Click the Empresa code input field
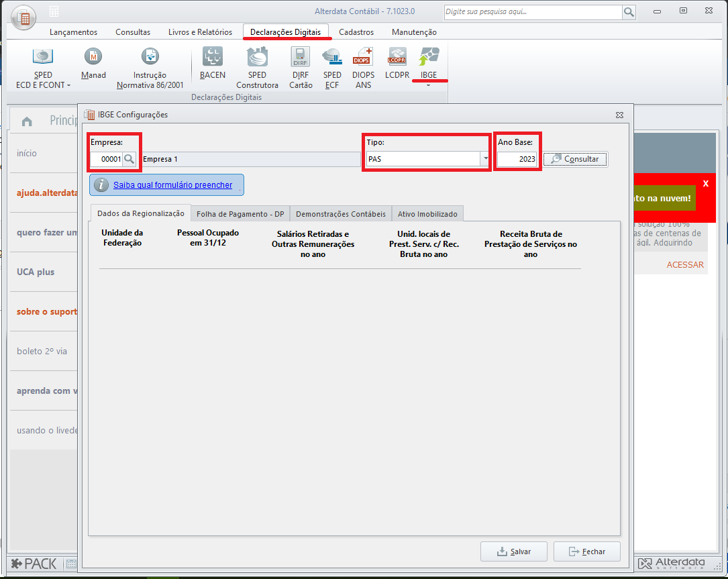 pos(106,159)
